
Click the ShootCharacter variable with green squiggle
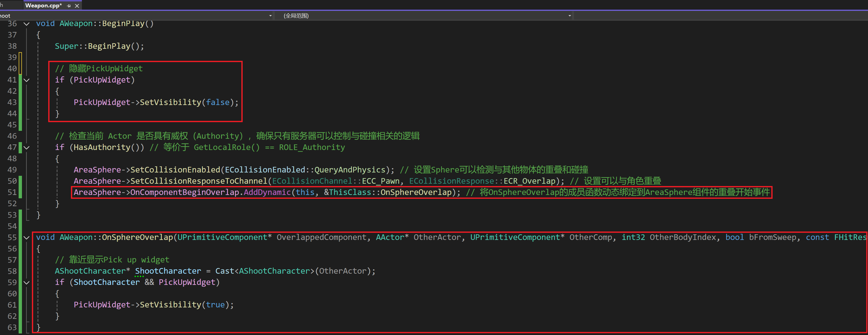click(168, 271)
